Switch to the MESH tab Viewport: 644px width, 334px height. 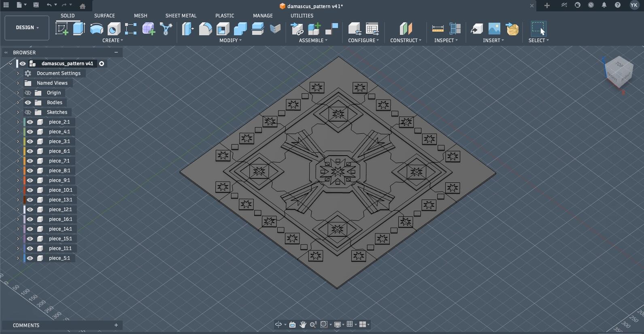[x=141, y=16]
